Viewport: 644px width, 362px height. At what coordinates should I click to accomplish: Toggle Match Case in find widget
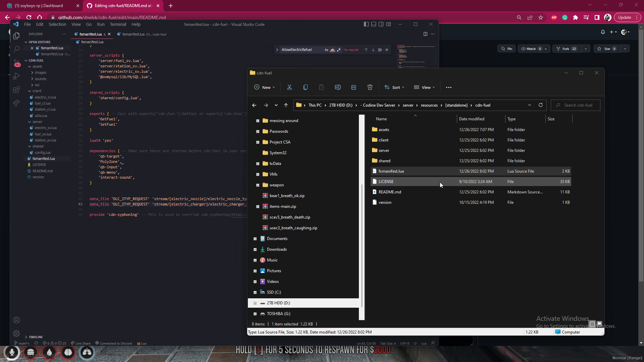tap(326, 50)
